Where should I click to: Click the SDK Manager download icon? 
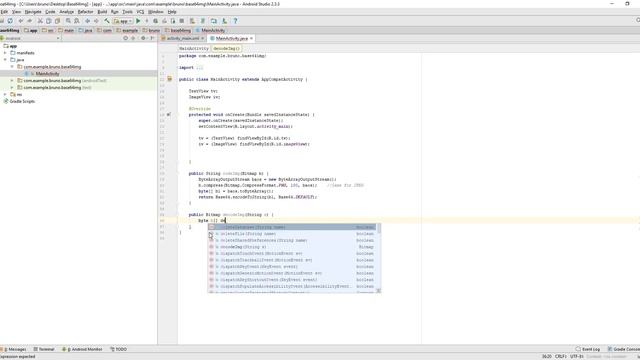point(224,21)
